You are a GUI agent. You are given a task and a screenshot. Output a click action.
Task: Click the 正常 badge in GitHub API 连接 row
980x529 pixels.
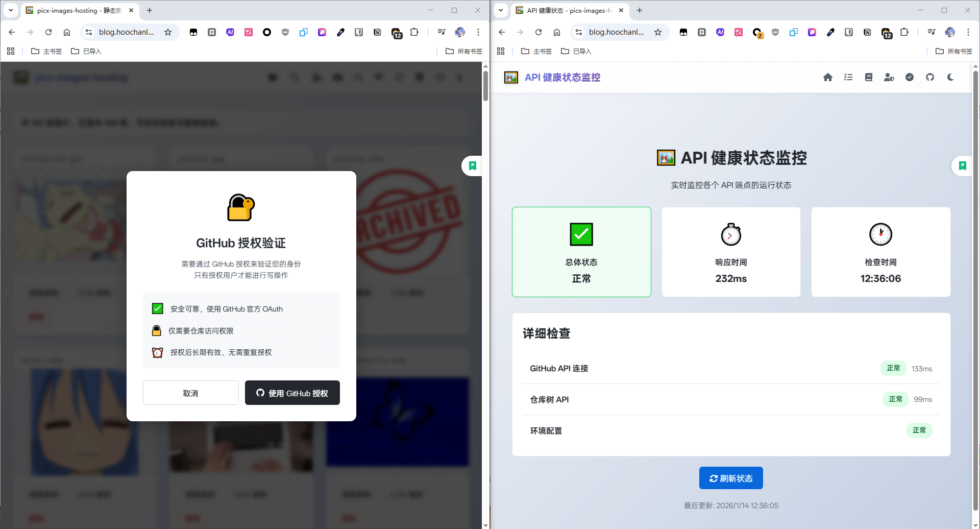coord(893,368)
